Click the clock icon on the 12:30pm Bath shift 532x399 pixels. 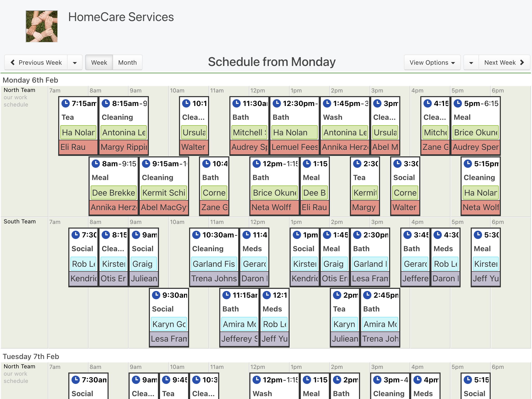click(277, 103)
